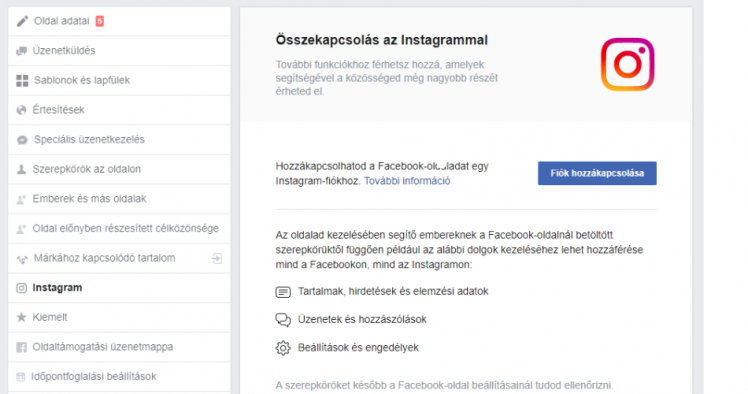Open the Üzenetküldés settings section

click(x=119, y=51)
